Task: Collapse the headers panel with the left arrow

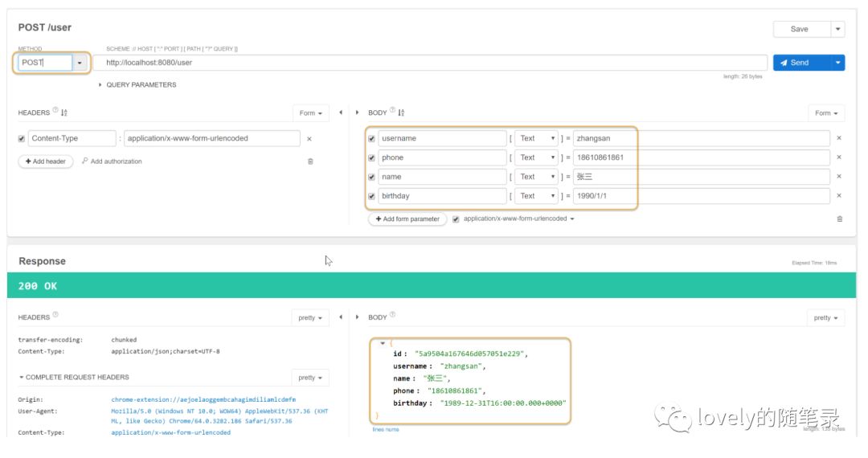Action: point(341,112)
